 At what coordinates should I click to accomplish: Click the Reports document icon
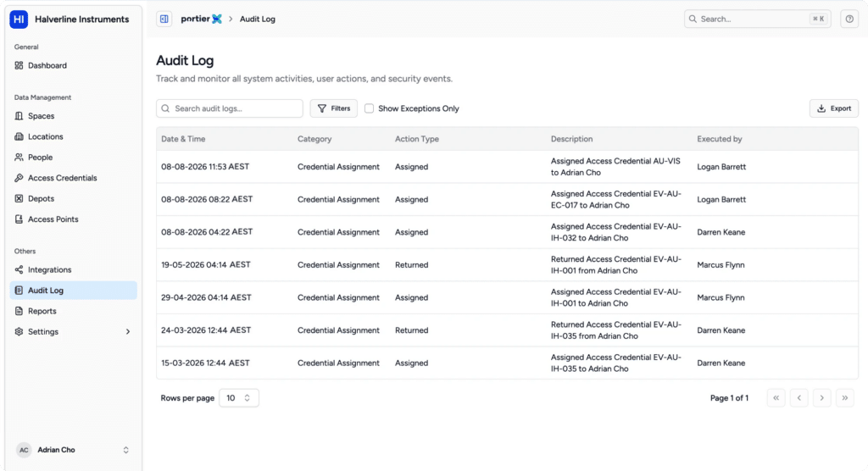[x=19, y=311]
